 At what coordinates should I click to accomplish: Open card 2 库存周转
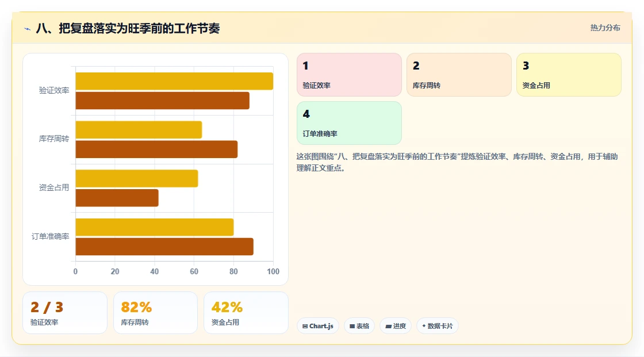(459, 75)
